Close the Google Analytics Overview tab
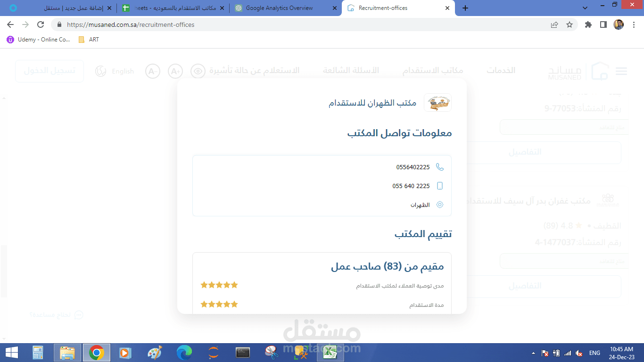Screen dimensions: 644x362 [x=335, y=8]
